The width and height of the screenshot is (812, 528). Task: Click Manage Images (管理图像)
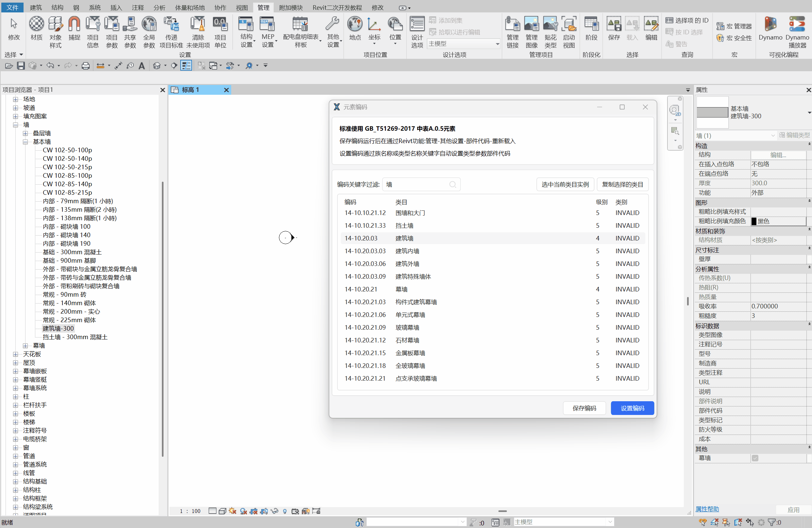[531, 32]
